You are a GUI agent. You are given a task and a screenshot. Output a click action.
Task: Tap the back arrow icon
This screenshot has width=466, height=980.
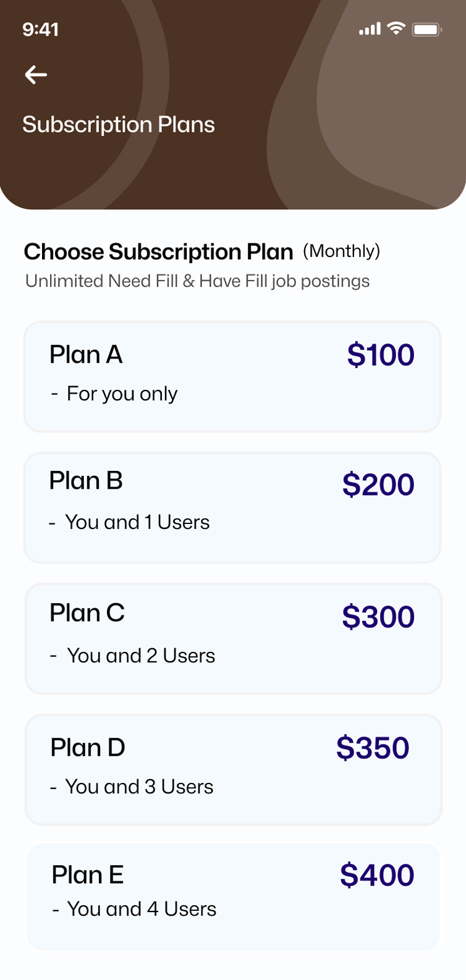point(36,75)
